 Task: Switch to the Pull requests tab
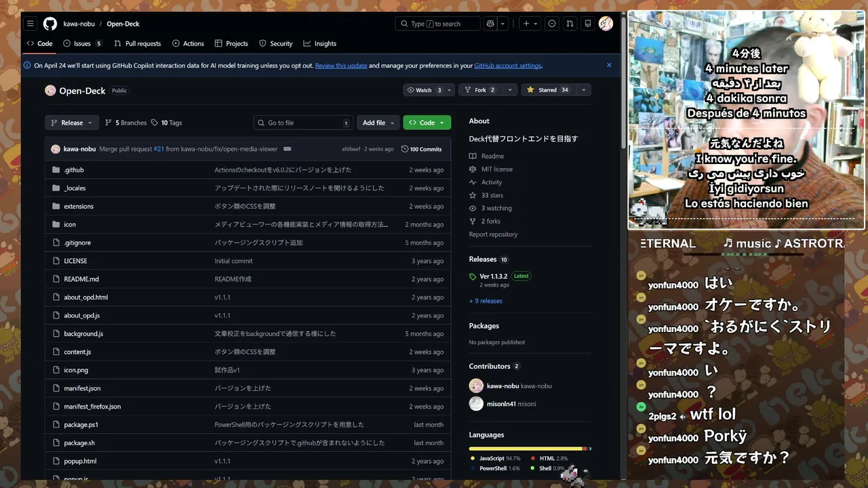(138, 43)
